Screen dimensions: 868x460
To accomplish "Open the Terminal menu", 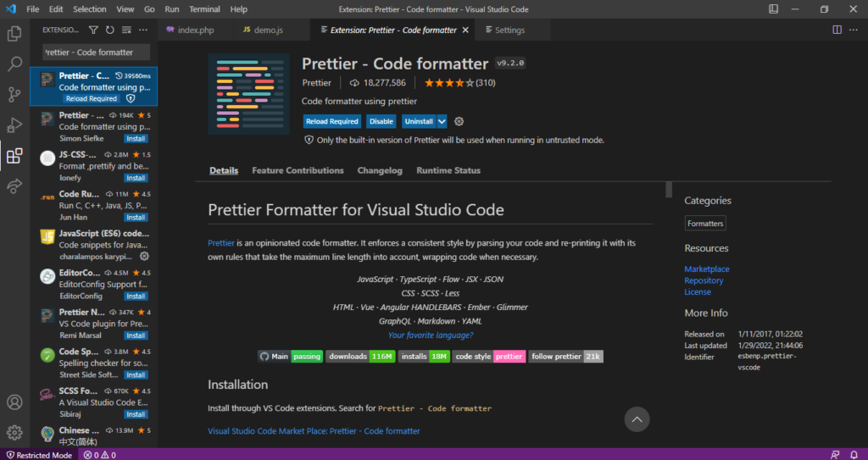I will point(204,8).
